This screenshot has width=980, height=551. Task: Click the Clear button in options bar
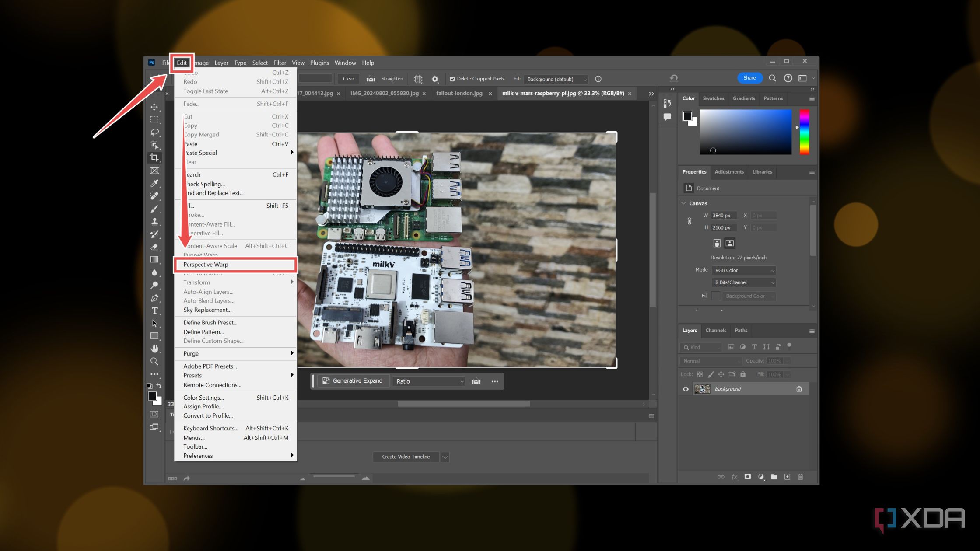point(348,79)
